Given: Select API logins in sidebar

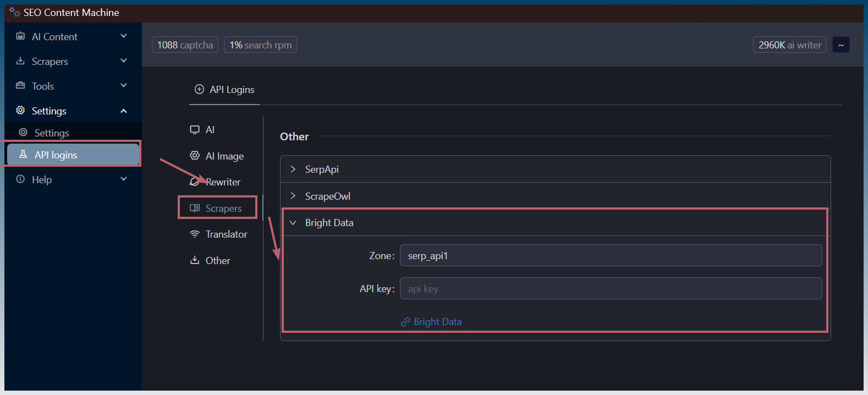Looking at the screenshot, I should (73, 155).
